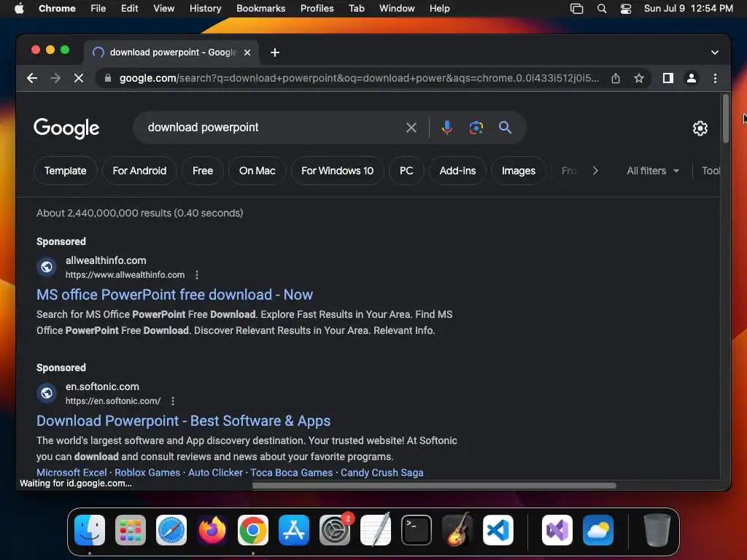Apply the On Mac filter chip

(x=258, y=171)
